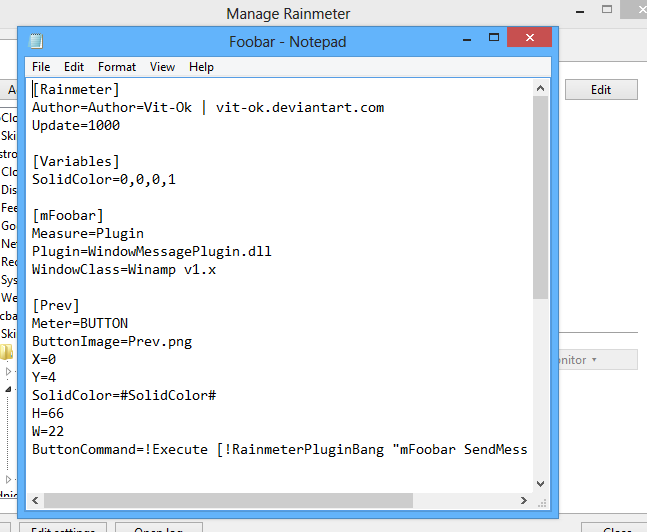Click the [Prev] section header
The image size is (647, 532).
pyautogui.click(x=56, y=305)
